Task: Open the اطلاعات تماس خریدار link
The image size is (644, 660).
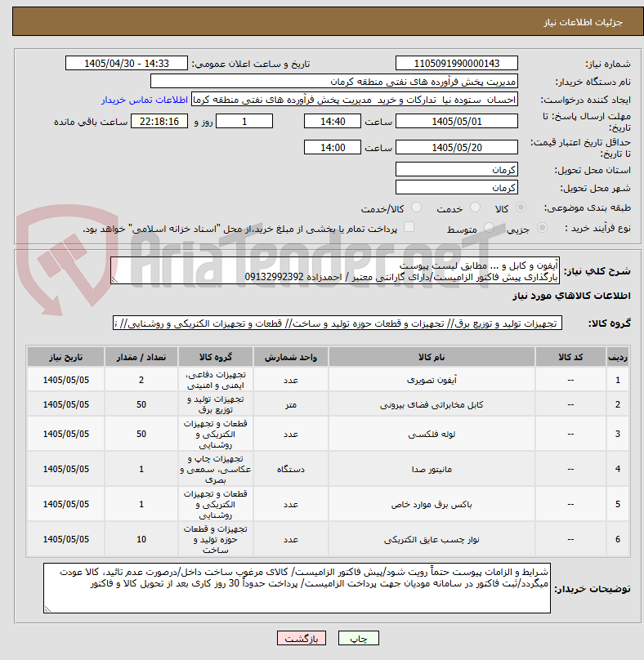Action: tap(145, 100)
